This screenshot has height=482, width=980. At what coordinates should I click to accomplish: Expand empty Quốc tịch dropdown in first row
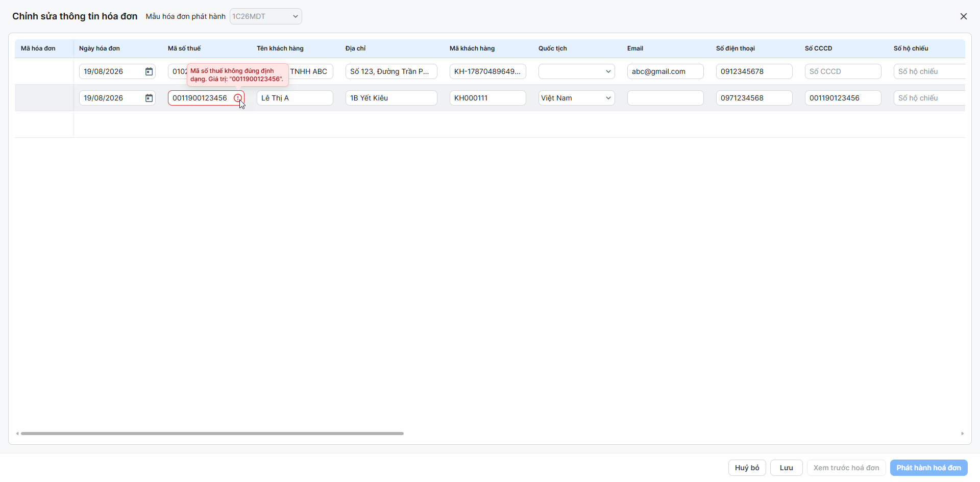(577, 71)
